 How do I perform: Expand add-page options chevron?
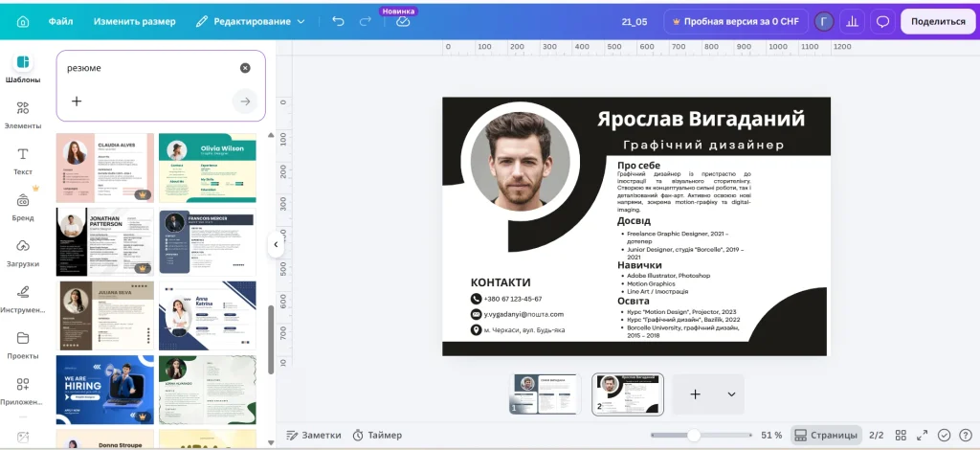[x=731, y=394]
